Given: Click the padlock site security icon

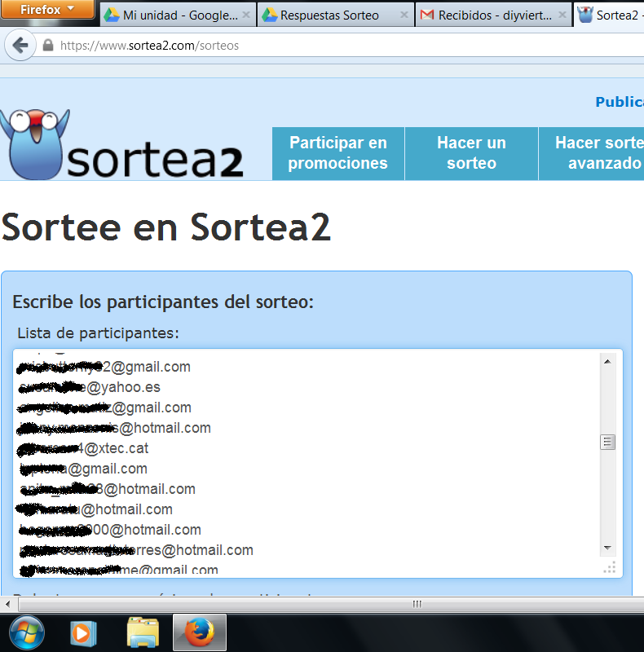Looking at the screenshot, I should [x=48, y=45].
